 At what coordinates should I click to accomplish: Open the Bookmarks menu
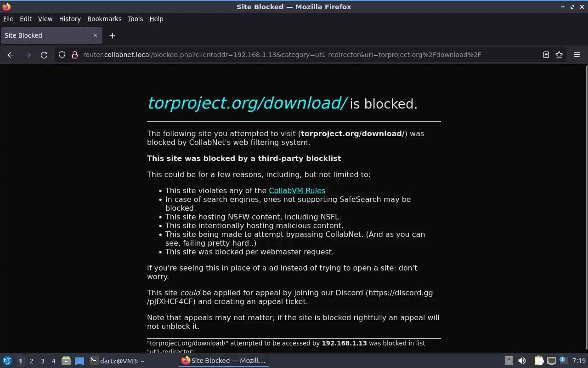click(x=104, y=19)
